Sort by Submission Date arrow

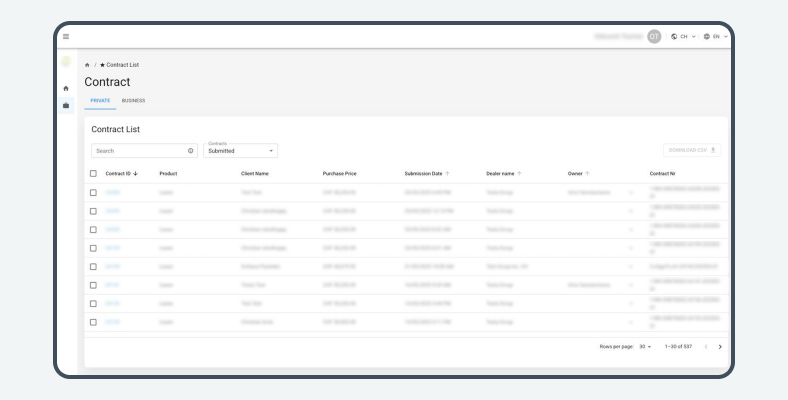447,173
